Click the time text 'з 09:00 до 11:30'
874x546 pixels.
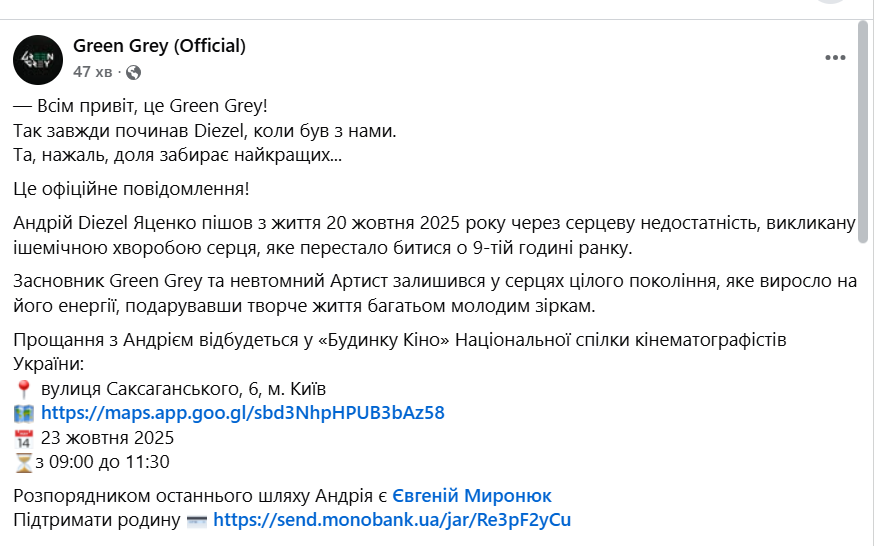[x=103, y=462]
